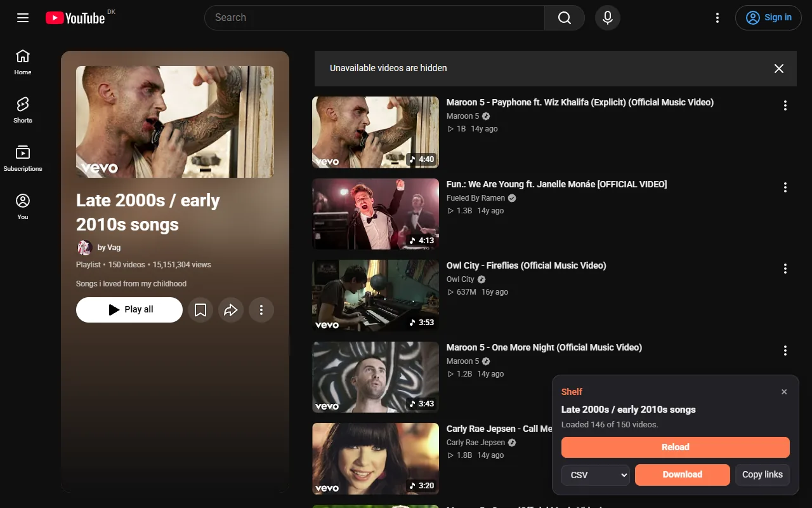The image size is (812, 508).
Task: Open options menu for Payphone video
Action: coord(785,105)
